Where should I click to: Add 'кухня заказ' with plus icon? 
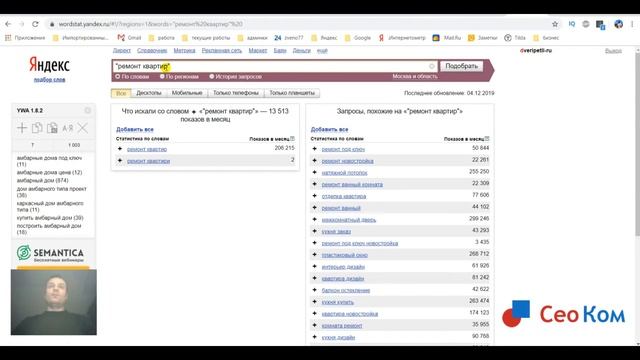pyautogui.click(x=315, y=231)
